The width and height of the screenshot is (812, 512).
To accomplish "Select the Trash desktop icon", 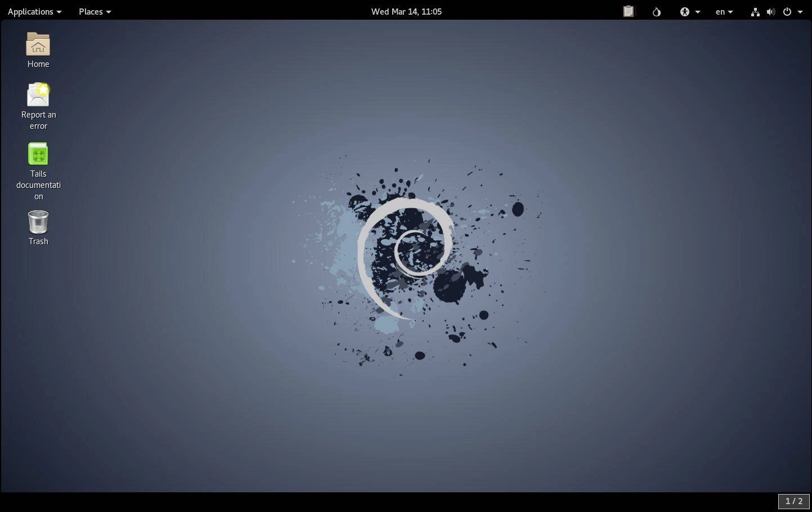I will click(x=38, y=222).
